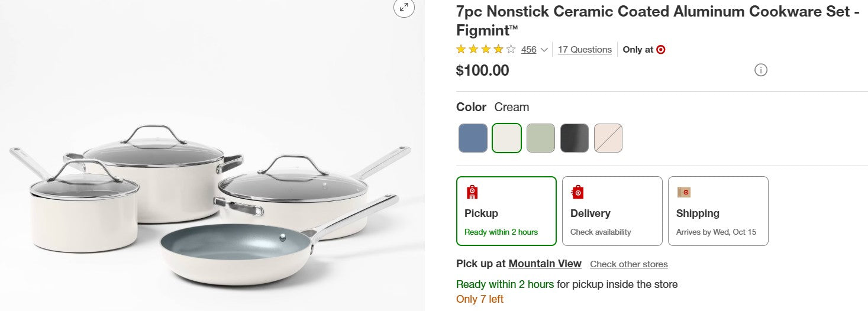Open the 17 Questions link
Image resolution: width=868 pixels, height=311 pixels.
click(x=585, y=50)
